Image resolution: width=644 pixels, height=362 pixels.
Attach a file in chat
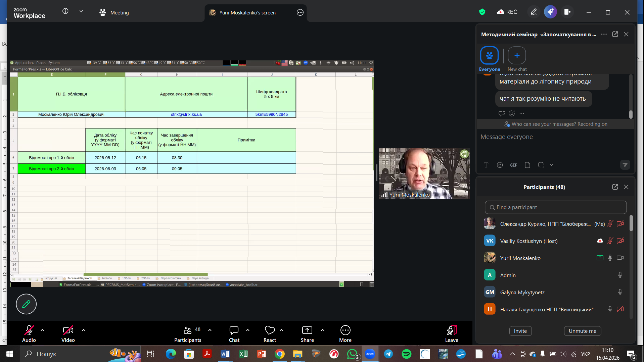point(527,165)
